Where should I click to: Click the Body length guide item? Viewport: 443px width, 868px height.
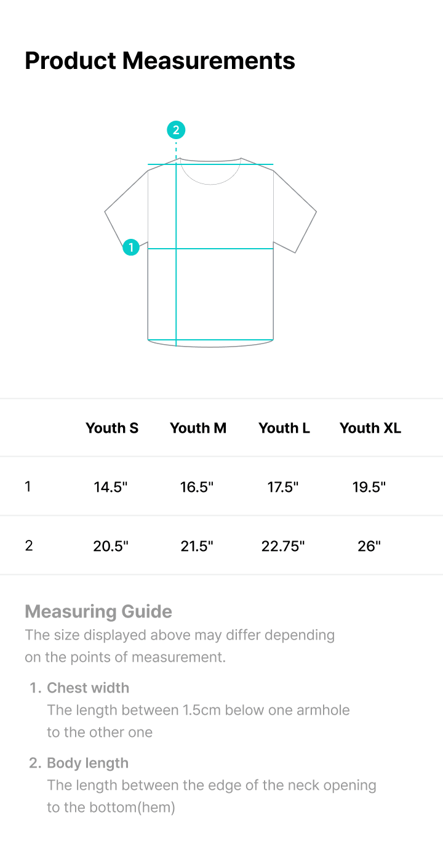click(x=88, y=763)
